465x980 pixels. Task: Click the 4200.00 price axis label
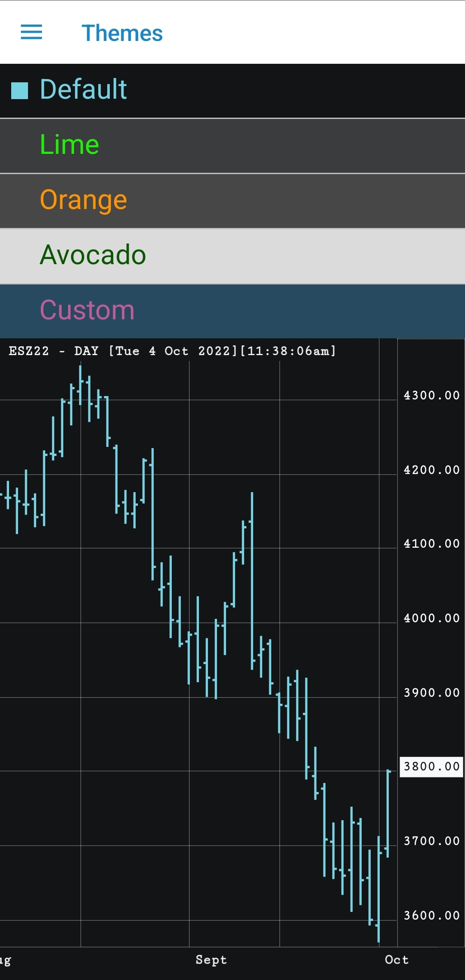(x=431, y=470)
